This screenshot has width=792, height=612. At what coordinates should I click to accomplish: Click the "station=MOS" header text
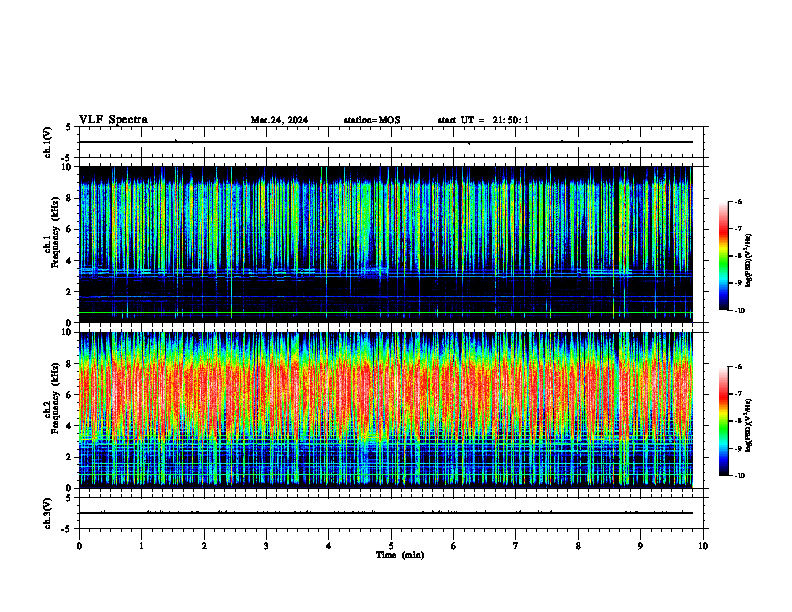372,120
